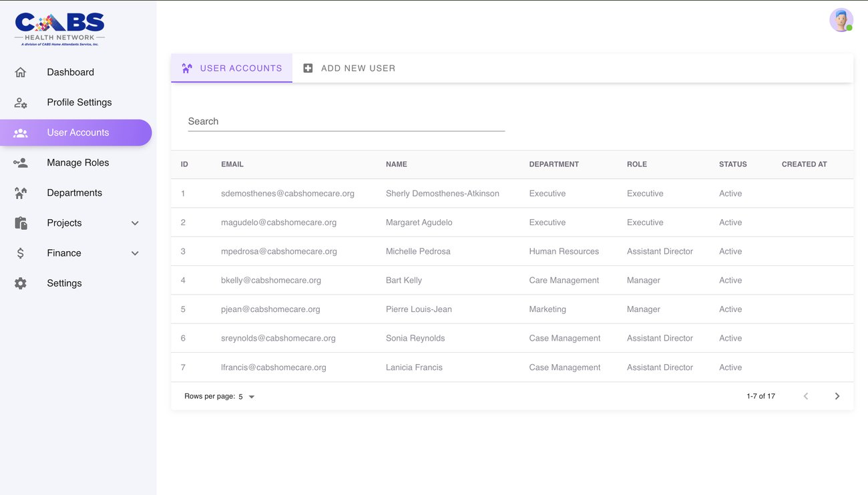This screenshot has width=868, height=495.
Task: Click Case Management in Sonia Reynolds row
Action: [565, 338]
